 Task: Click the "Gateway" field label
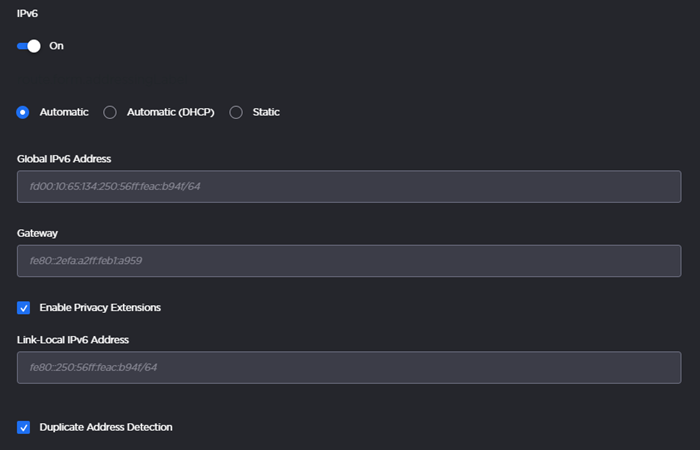[38, 232]
